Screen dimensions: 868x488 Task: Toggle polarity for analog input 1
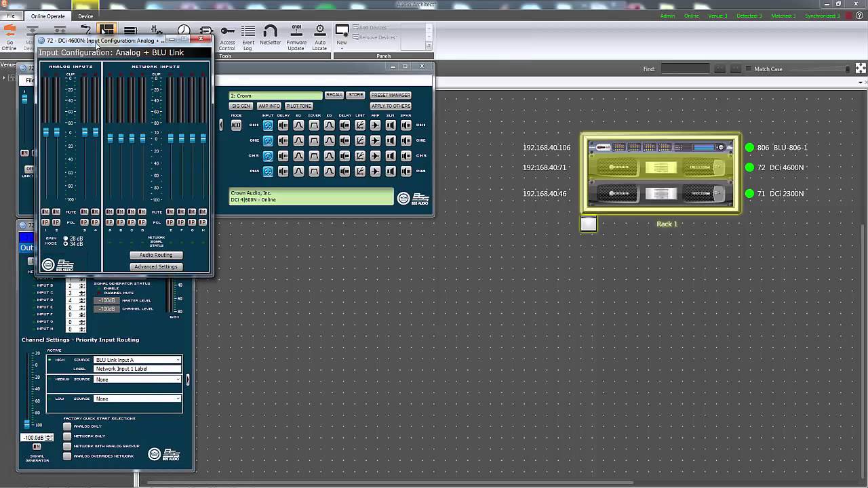tap(45, 222)
